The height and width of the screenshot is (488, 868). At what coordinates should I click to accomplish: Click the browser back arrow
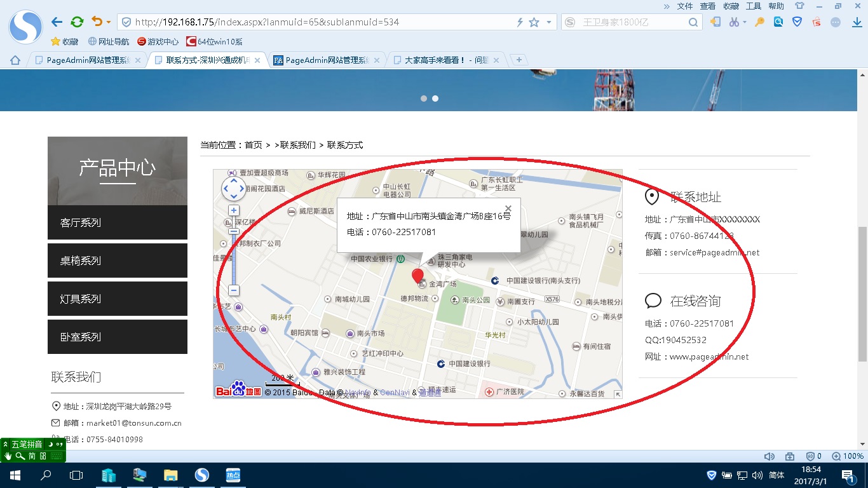[57, 22]
